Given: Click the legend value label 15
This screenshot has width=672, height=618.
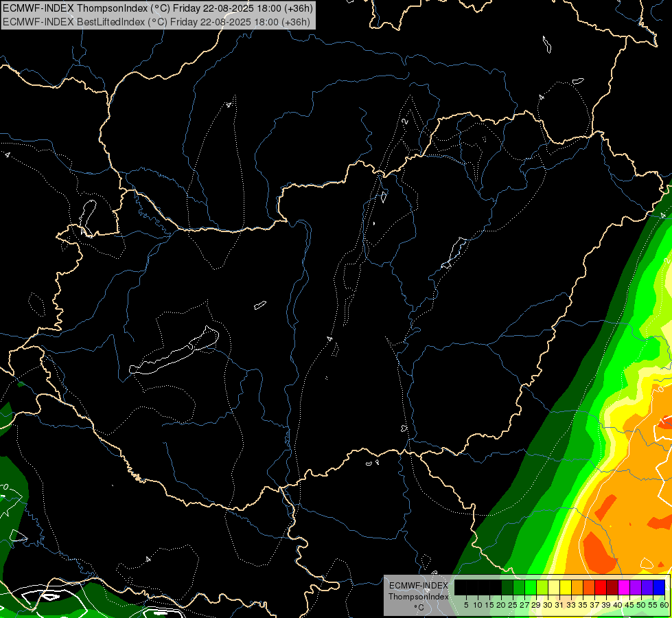Looking at the screenshot, I should pyautogui.click(x=490, y=605).
